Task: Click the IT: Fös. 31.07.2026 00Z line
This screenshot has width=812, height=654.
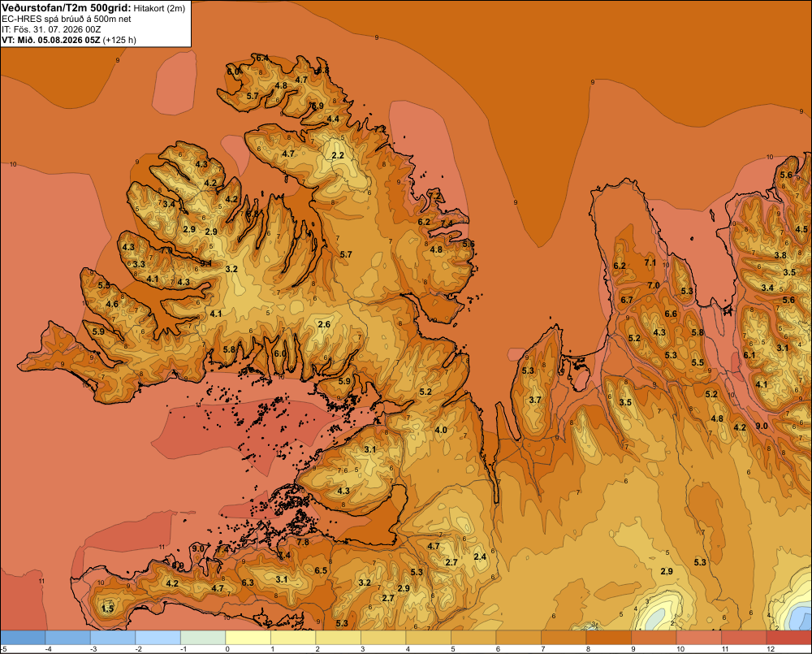Action: tap(51, 29)
